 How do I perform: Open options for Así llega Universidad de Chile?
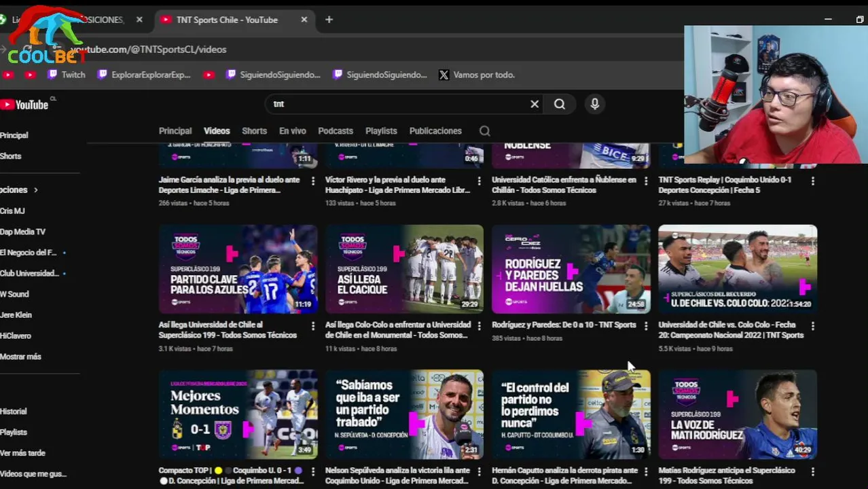313,327
